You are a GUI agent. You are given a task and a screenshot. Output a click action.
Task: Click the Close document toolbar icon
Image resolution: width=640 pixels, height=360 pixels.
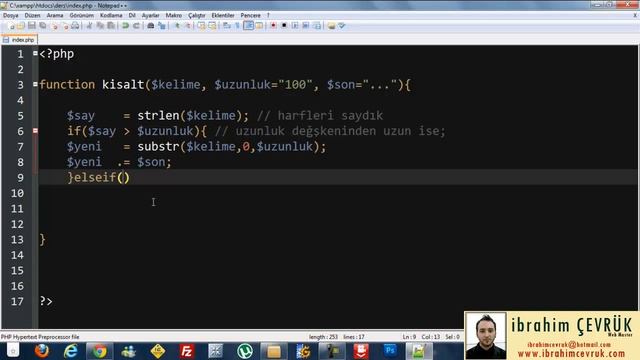54,26
